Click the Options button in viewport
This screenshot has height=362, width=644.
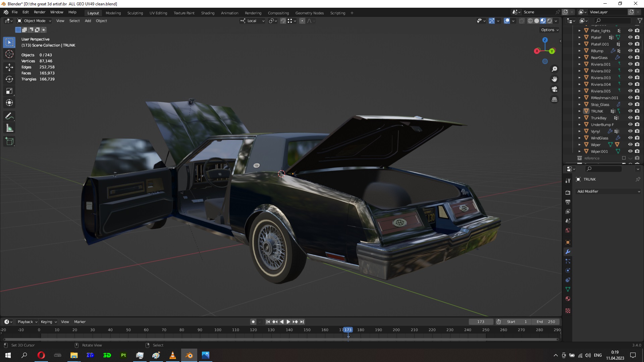click(550, 30)
